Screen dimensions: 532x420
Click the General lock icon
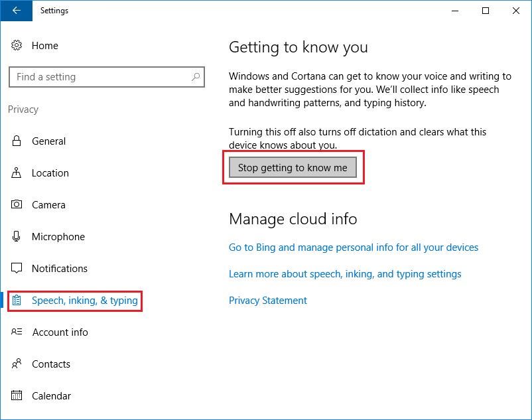click(17, 141)
